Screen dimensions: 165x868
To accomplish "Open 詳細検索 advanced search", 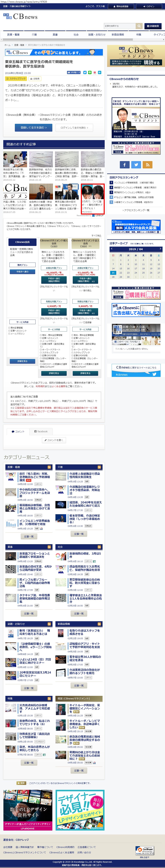I will click(153, 26).
